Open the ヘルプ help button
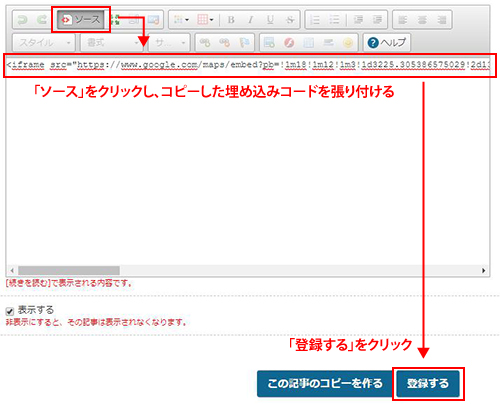Viewport: 500px width, 404px height. [x=387, y=43]
